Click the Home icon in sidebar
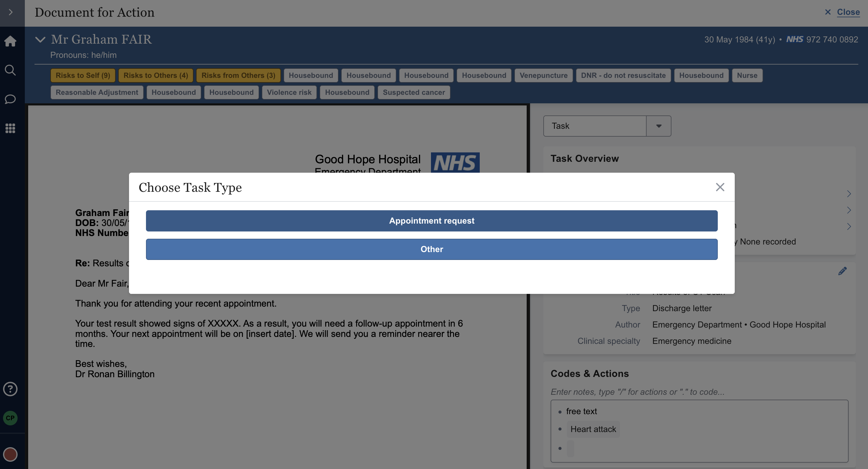This screenshot has width=868, height=469. (x=10, y=41)
